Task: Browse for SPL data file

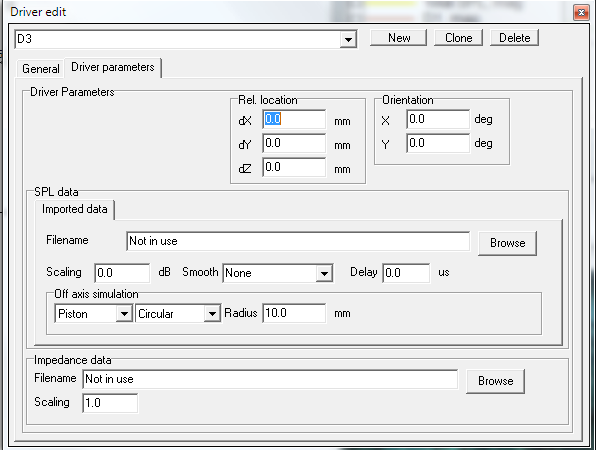Action: tap(507, 243)
